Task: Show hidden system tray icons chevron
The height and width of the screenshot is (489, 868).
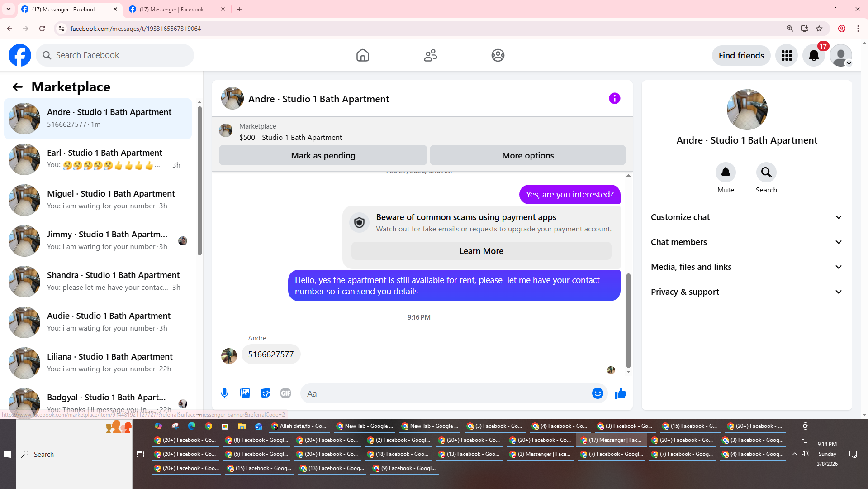Action: [794, 454]
